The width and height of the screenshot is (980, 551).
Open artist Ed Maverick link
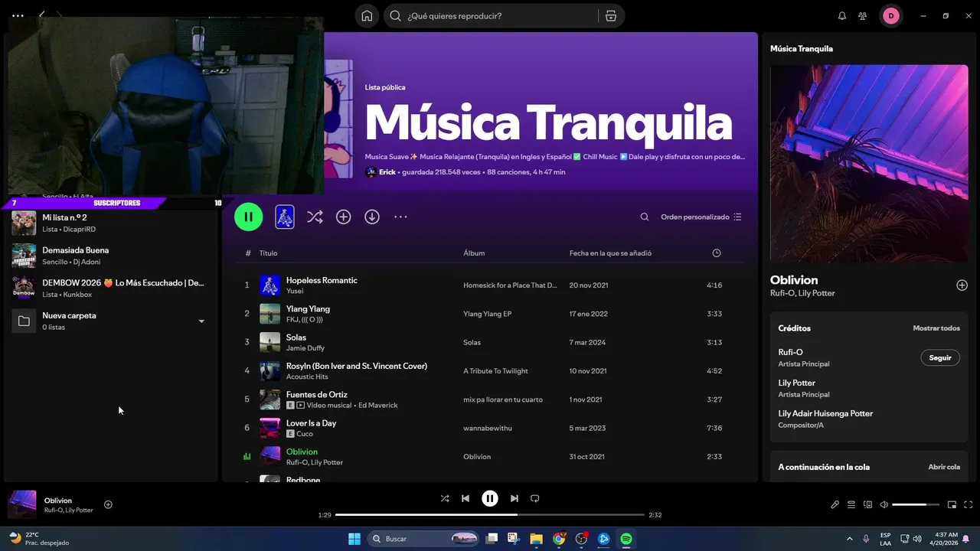coord(377,406)
